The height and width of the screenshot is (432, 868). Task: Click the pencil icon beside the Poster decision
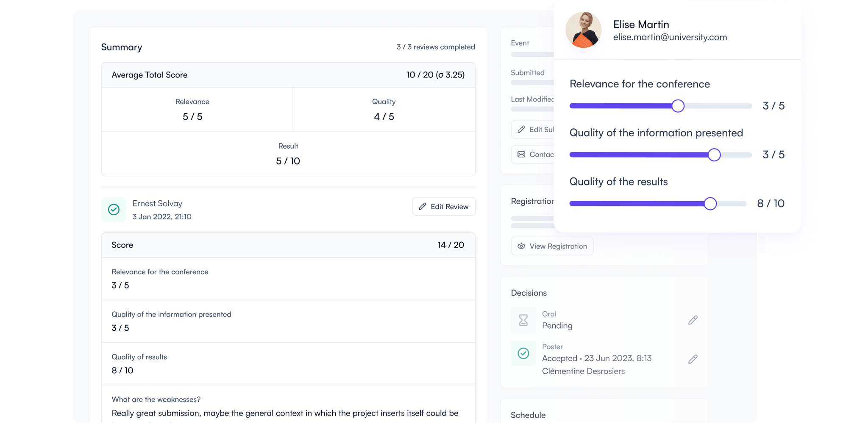click(693, 359)
